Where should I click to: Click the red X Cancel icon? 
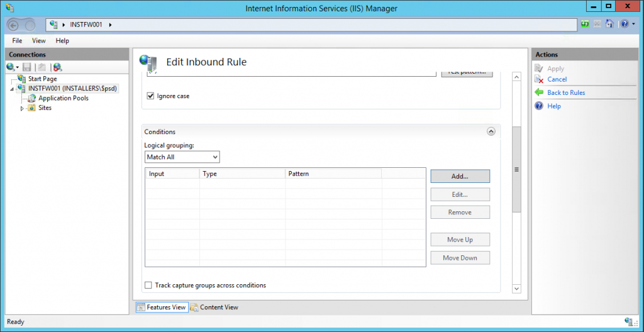coord(539,79)
